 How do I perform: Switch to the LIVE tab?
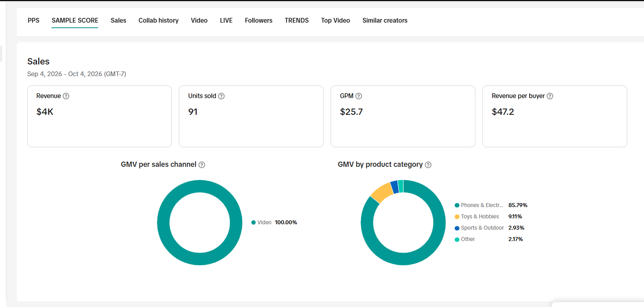pyautogui.click(x=226, y=21)
